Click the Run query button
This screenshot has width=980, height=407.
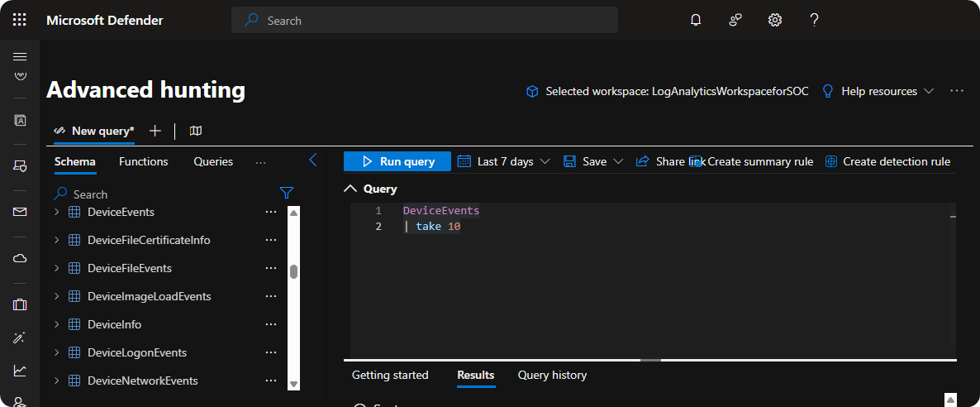click(397, 161)
